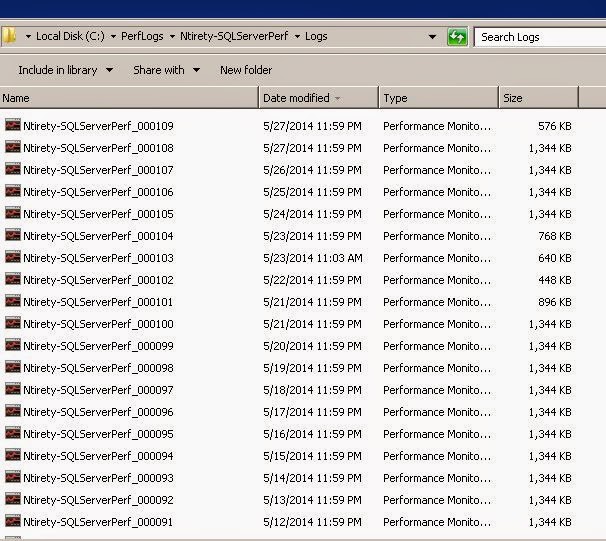This screenshot has width=606, height=541.
Task: Select file icon for Ntirety-SQLServerPerf_000093
Action: click(13, 478)
